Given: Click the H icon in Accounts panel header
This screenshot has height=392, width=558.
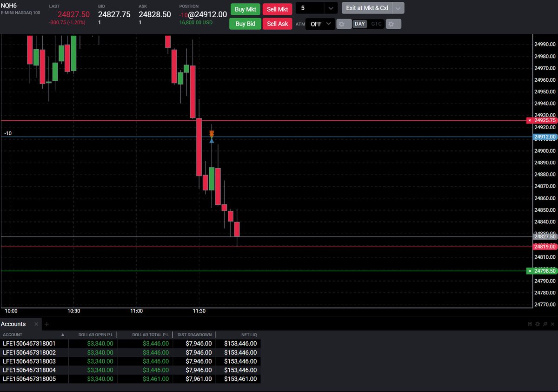Looking at the screenshot, I should 530,324.
